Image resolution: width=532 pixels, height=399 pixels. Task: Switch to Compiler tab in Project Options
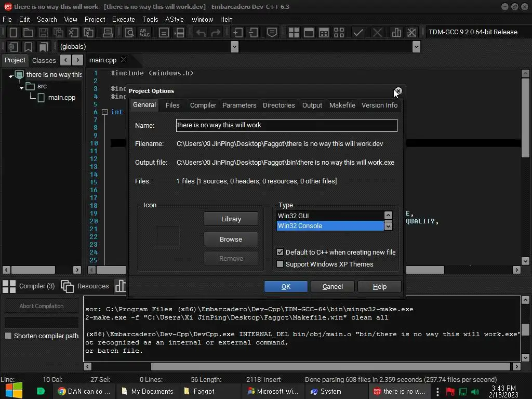203,105
